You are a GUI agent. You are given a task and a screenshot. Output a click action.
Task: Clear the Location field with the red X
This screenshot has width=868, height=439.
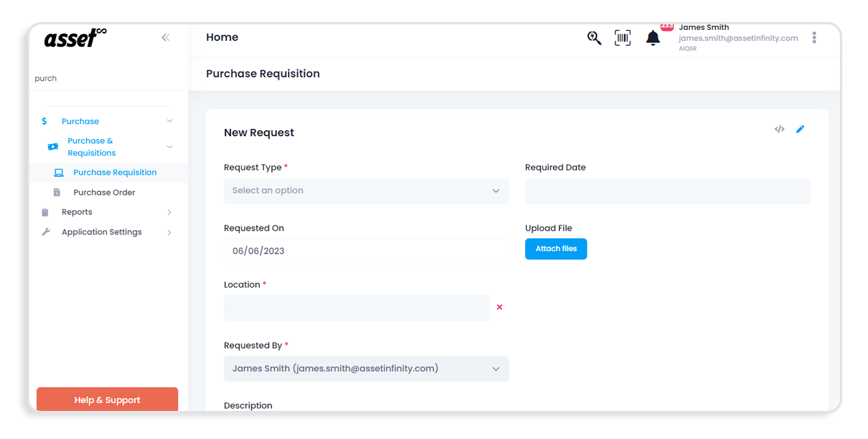(500, 307)
